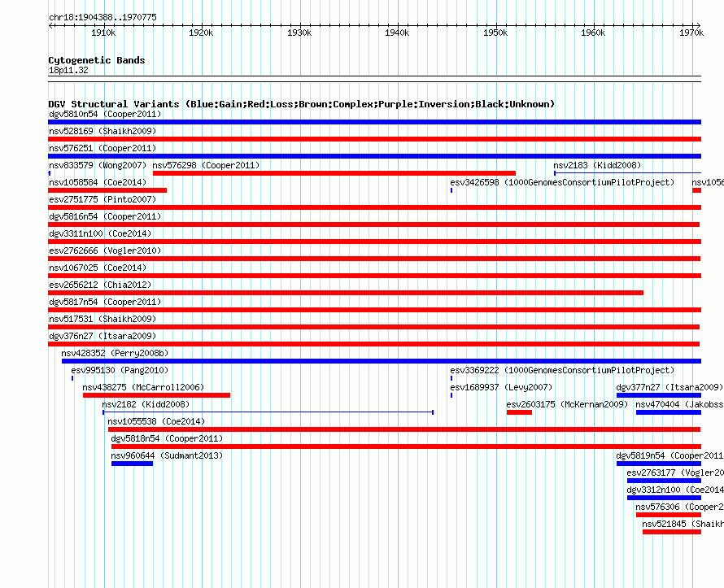Click the red bar under nsv521845
The image size is (724, 588).
[x=672, y=532]
